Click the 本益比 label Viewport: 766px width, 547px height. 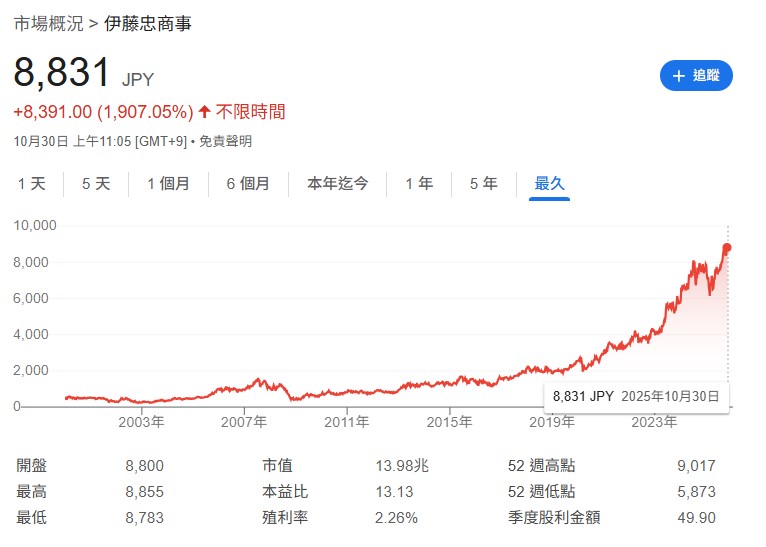[285, 491]
